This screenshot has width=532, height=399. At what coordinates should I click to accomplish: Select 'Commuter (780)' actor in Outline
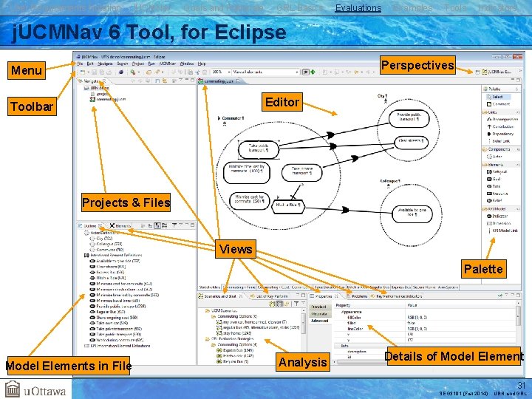(x=106, y=250)
